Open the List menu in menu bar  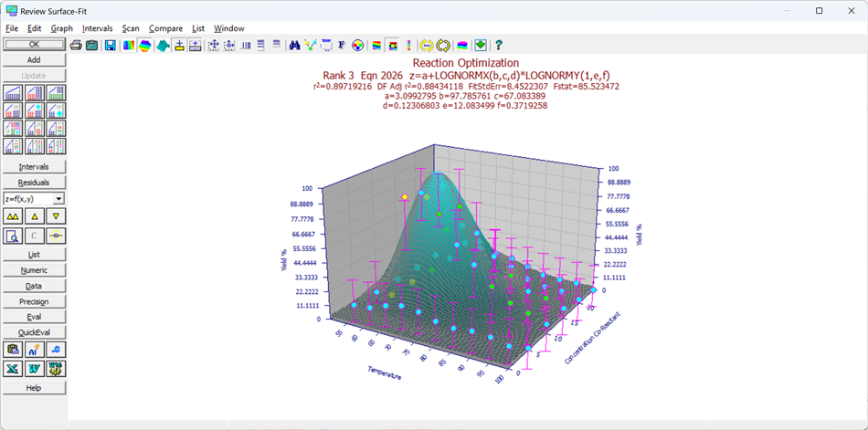pos(198,28)
